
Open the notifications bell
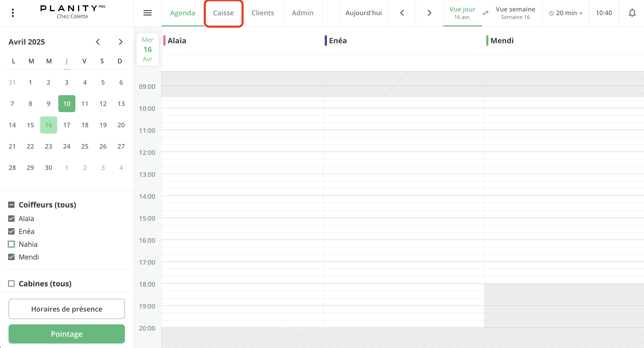(x=632, y=13)
